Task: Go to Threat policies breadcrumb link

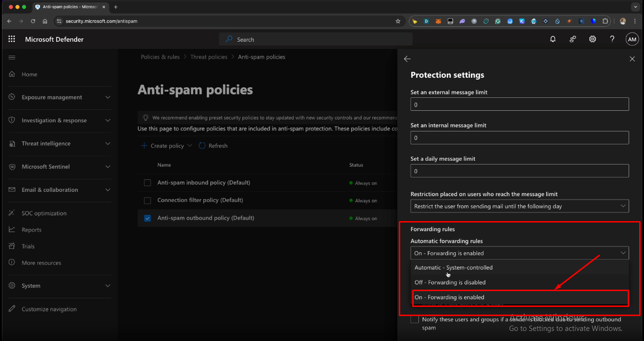Action: 209,57
